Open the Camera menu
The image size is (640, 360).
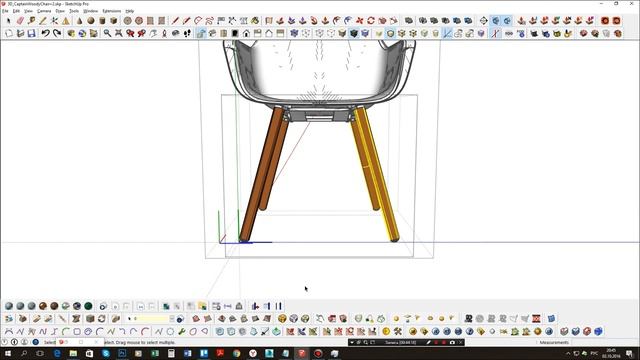point(44,11)
